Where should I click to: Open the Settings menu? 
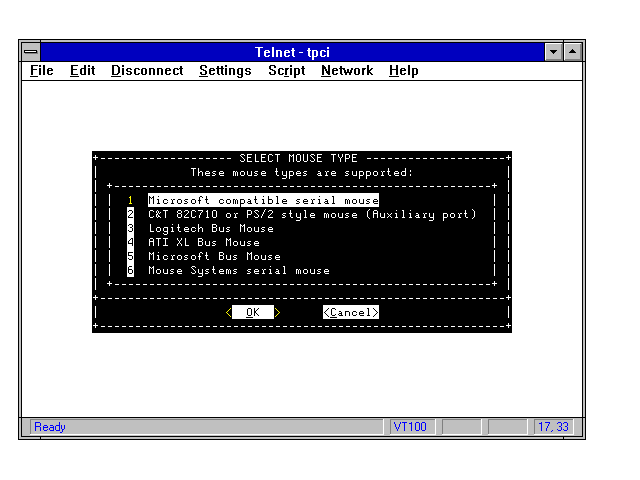pyautogui.click(x=225, y=71)
